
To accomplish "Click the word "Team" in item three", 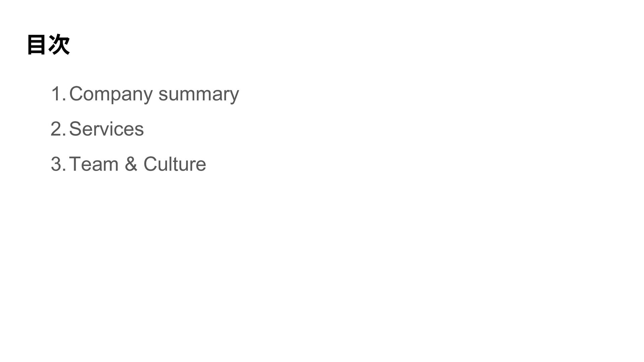I will pyautogui.click(x=94, y=164).
